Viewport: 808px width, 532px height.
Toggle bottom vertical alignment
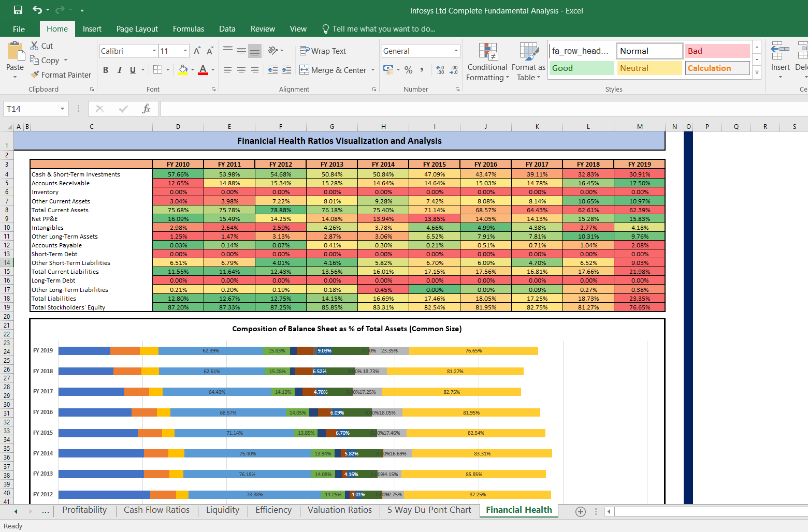pos(255,50)
